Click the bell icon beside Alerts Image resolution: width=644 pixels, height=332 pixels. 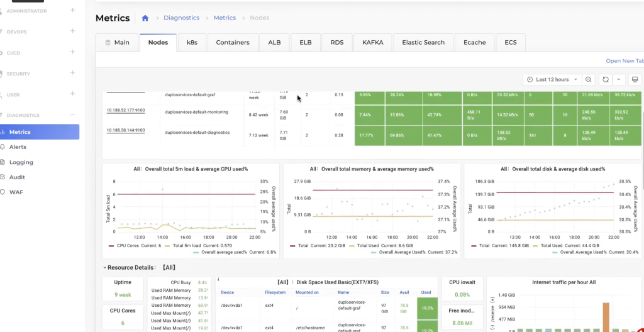3,147
